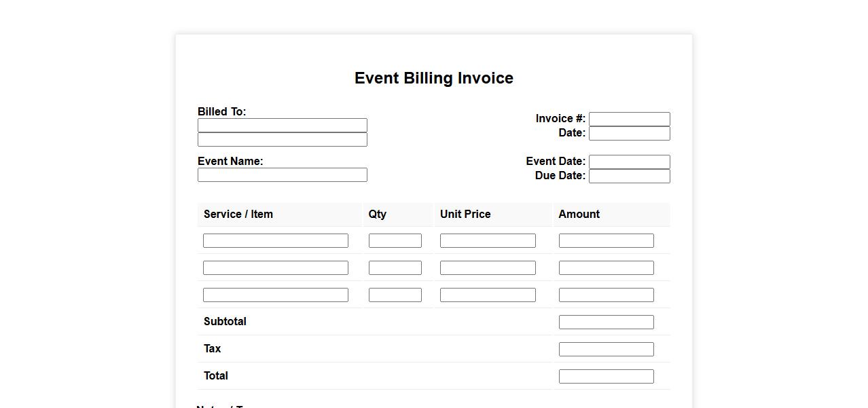Focus the third row Amount field
Screen dimensions: 868x408
point(606,295)
